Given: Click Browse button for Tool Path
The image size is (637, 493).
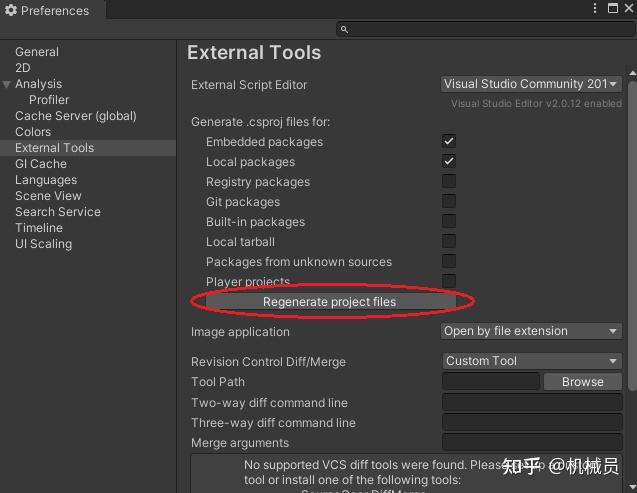Looking at the screenshot, I should 583,382.
